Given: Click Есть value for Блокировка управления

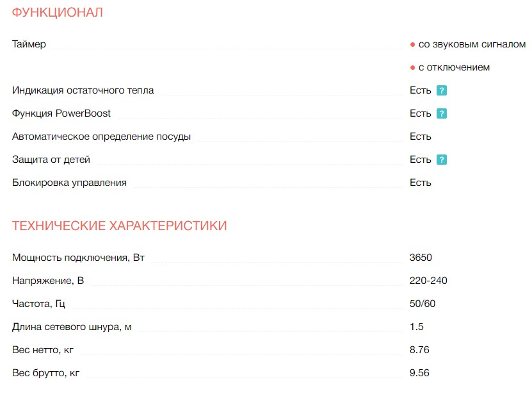Looking at the screenshot, I should (421, 183).
